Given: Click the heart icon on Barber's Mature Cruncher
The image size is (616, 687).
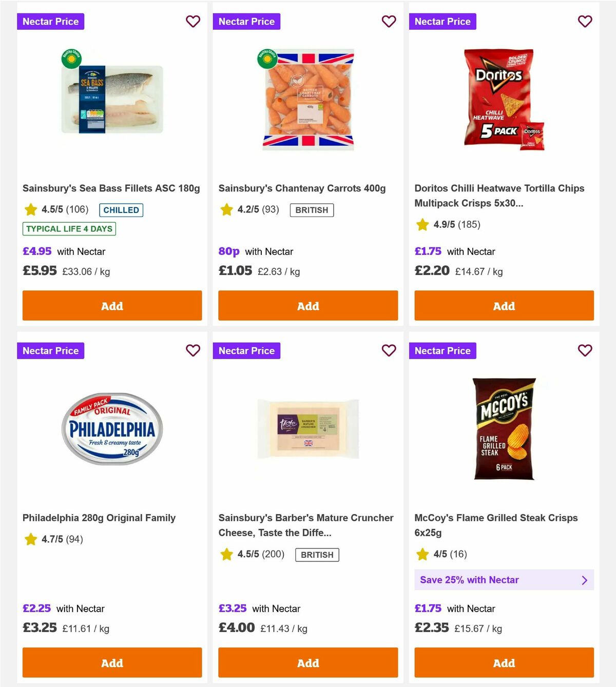Looking at the screenshot, I should point(389,350).
